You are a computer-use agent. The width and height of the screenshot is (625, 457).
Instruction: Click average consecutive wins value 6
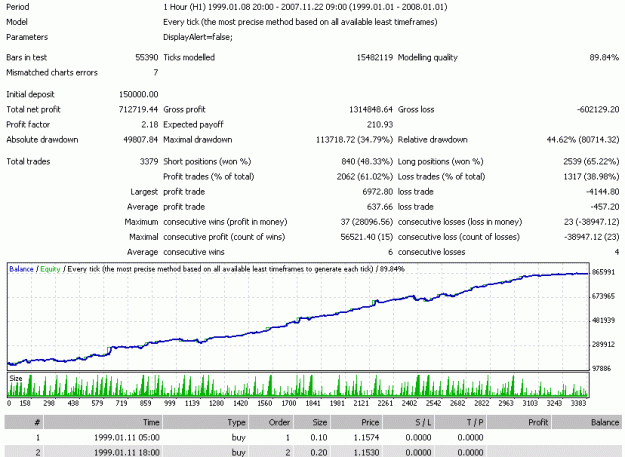(390, 252)
